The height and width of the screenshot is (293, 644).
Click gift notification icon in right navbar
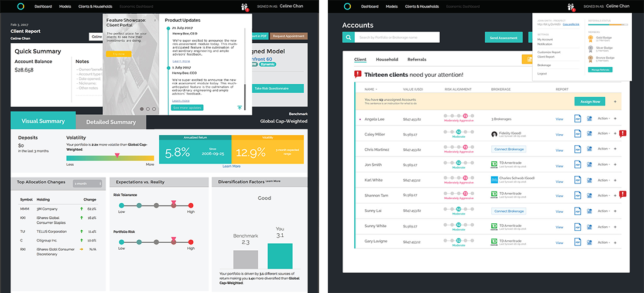click(572, 7)
